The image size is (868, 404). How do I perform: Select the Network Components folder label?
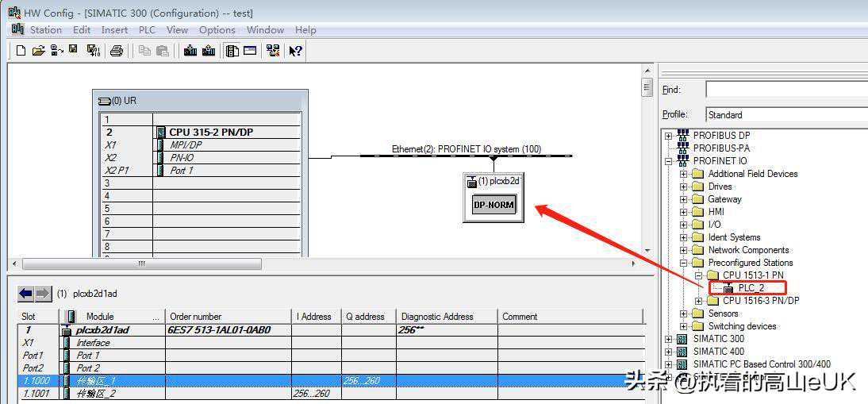click(748, 250)
